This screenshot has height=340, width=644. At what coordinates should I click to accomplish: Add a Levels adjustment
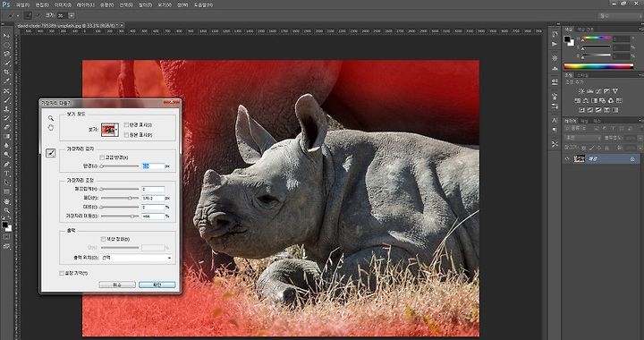[589, 91]
